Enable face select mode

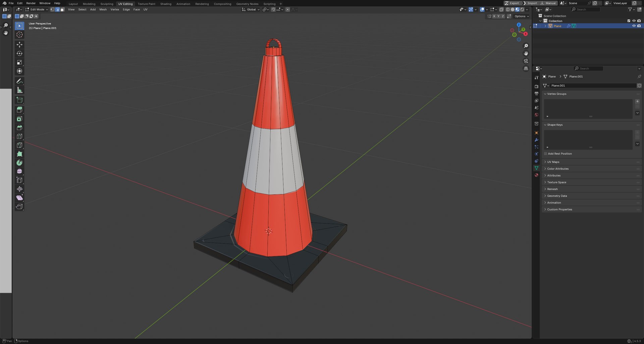[62, 9]
